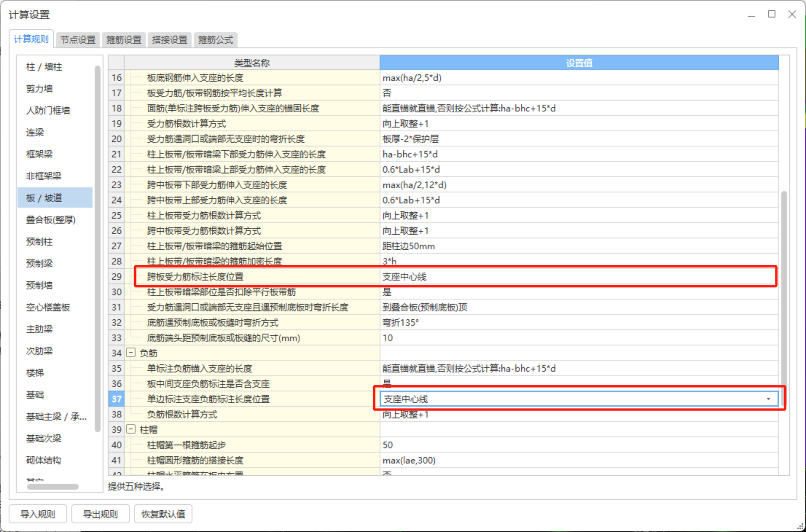The width and height of the screenshot is (806, 532).
Task: Click the max(lae,300) value in row 41
Action: click(579, 460)
